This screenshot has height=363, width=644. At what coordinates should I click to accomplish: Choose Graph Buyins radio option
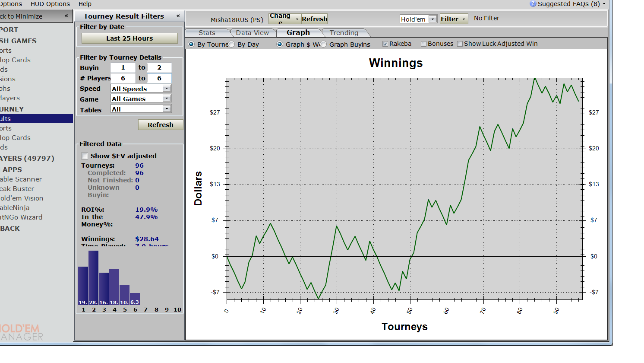(x=323, y=45)
